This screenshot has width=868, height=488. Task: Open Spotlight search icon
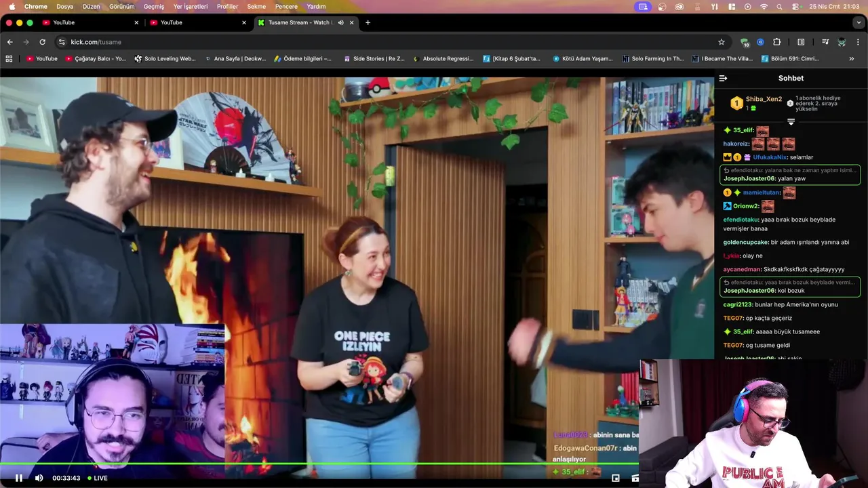click(x=780, y=6)
